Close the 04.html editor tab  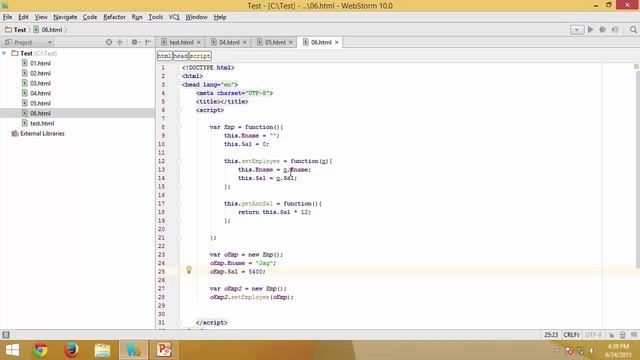click(245, 42)
